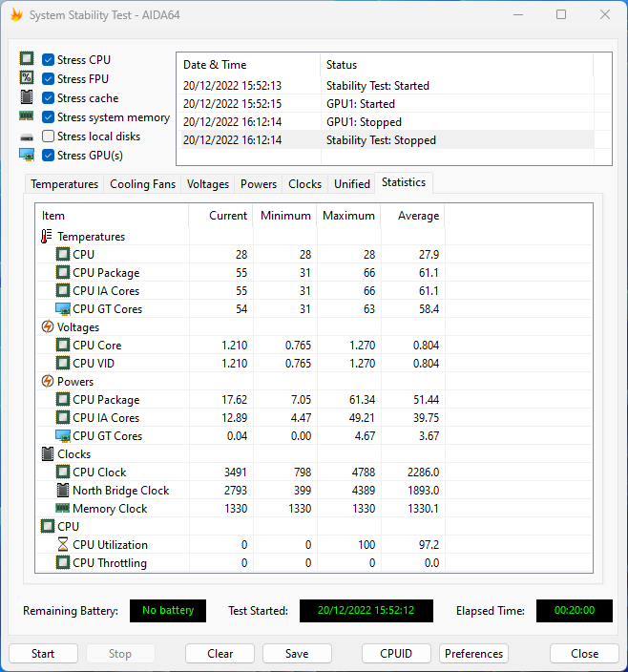Switch to the Temperatures tab
Screen dimensions: 628x672
click(64, 184)
